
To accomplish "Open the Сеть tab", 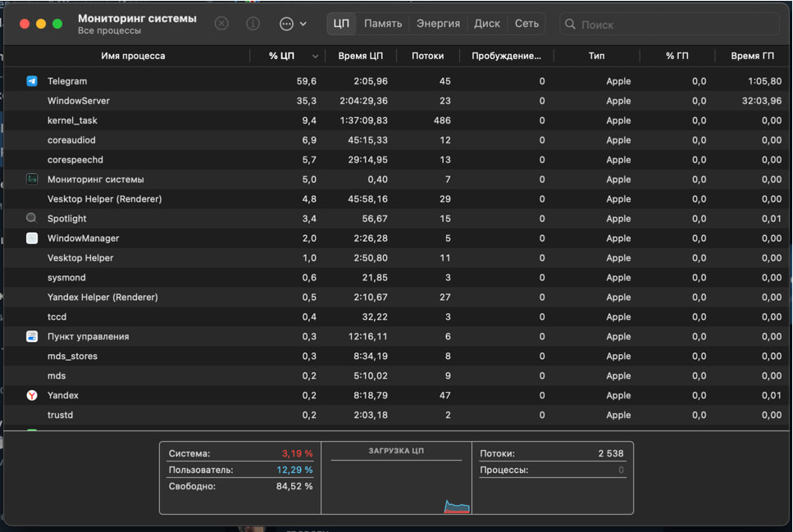I will 526,24.
